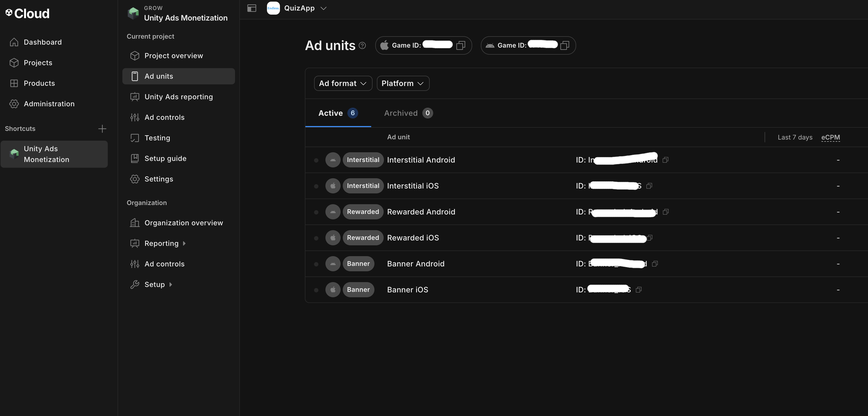This screenshot has width=868, height=416.
Task: Click the eCPM column header
Action: (x=831, y=137)
